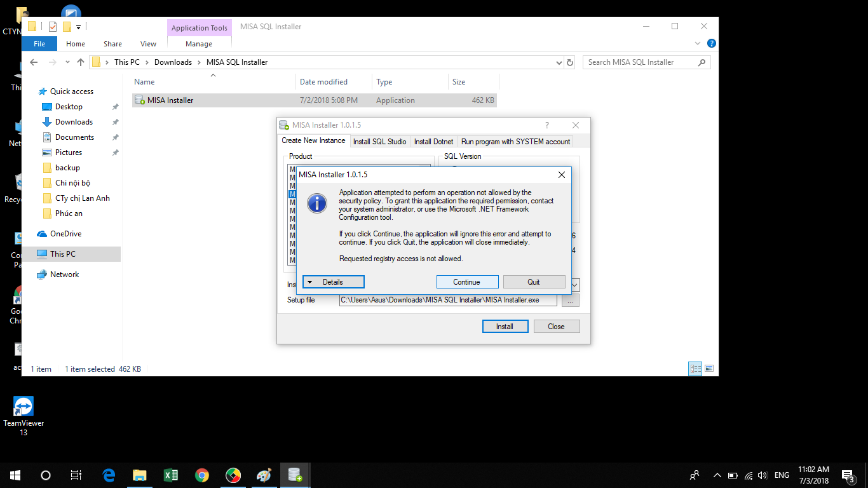868x488 pixels.
Task: Open the Install Dotnet tab
Action: pyautogui.click(x=434, y=142)
